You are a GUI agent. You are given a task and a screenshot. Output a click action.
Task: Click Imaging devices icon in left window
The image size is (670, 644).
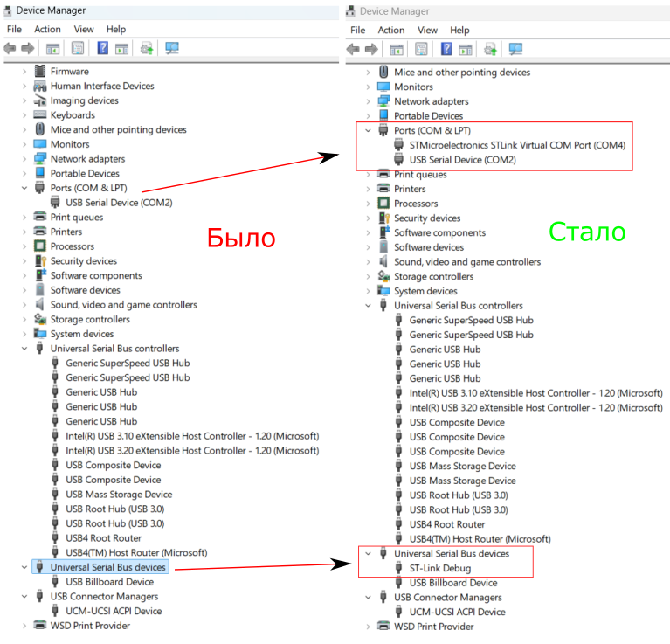pos(39,100)
